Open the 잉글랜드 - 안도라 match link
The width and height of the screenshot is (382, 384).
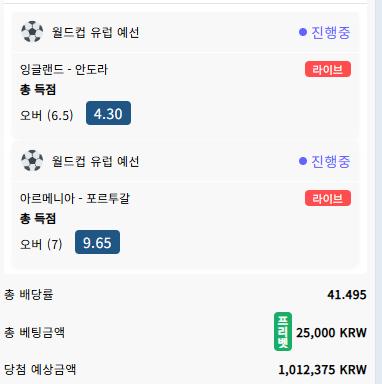point(64,70)
